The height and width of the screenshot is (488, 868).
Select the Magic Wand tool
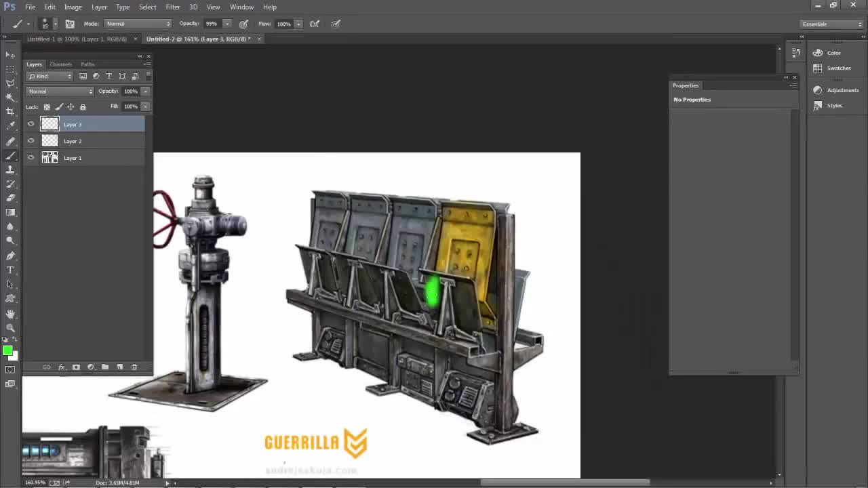10,98
